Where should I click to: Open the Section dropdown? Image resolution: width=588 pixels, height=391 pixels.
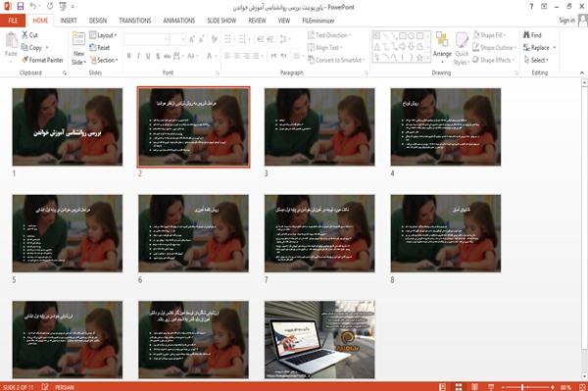click(104, 60)
